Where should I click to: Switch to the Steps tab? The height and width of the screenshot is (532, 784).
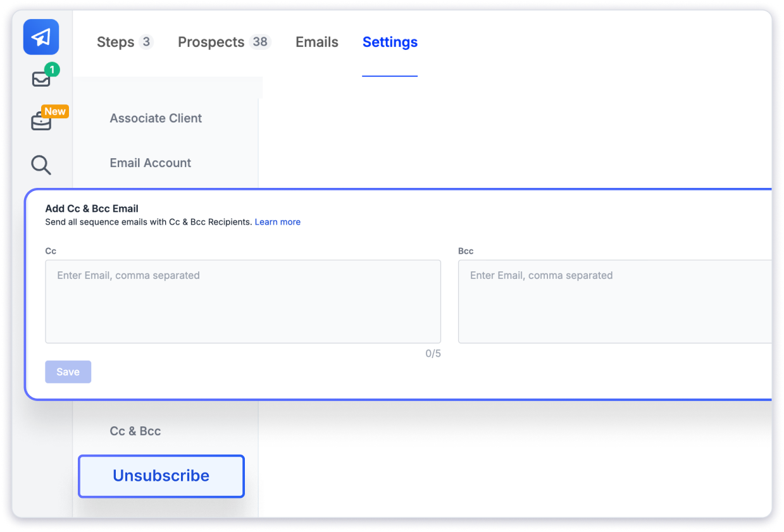click(x=115, y=42)
